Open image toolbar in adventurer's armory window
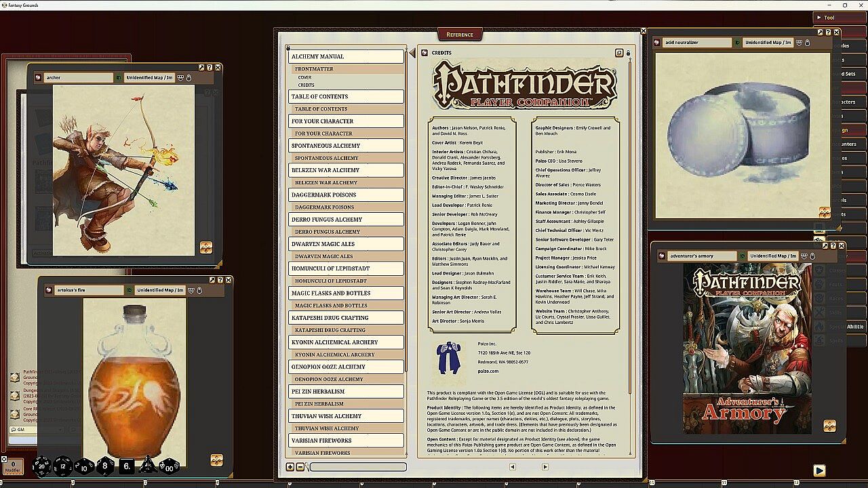The image size is (868, 488). tap(829, 426)
